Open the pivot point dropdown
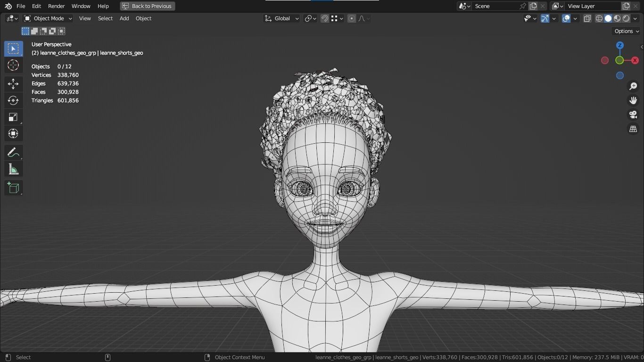 pyautogui.click(x=310, y=18)
